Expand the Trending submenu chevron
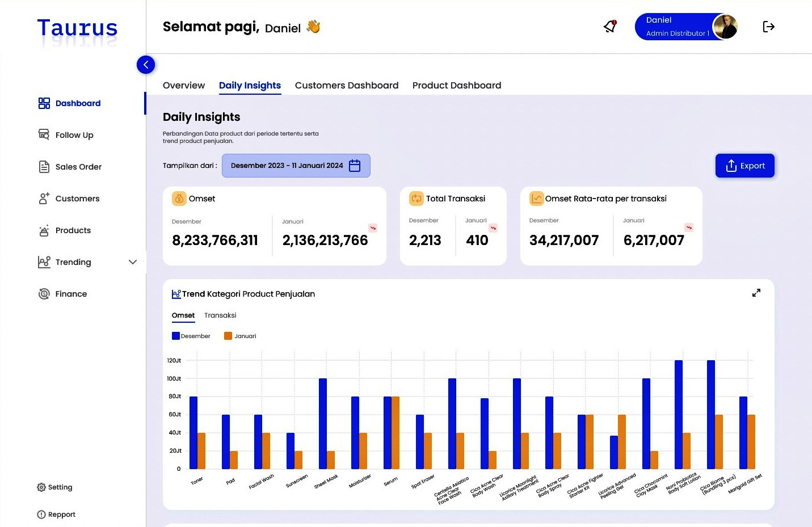The image size is (812, 527). 133,262
